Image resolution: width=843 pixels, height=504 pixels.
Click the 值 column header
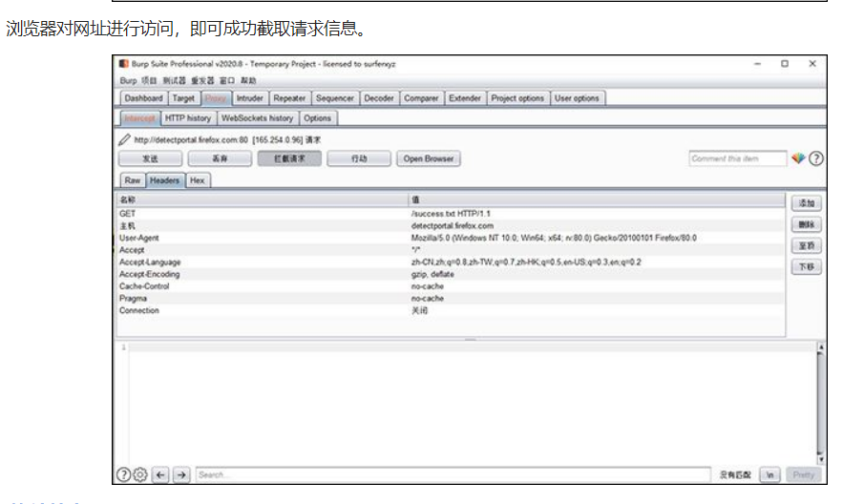(x=597, y=199)
